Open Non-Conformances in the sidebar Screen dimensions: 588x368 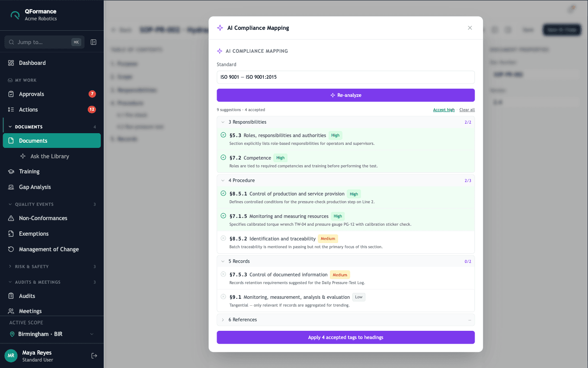click(x=52, y=218)
